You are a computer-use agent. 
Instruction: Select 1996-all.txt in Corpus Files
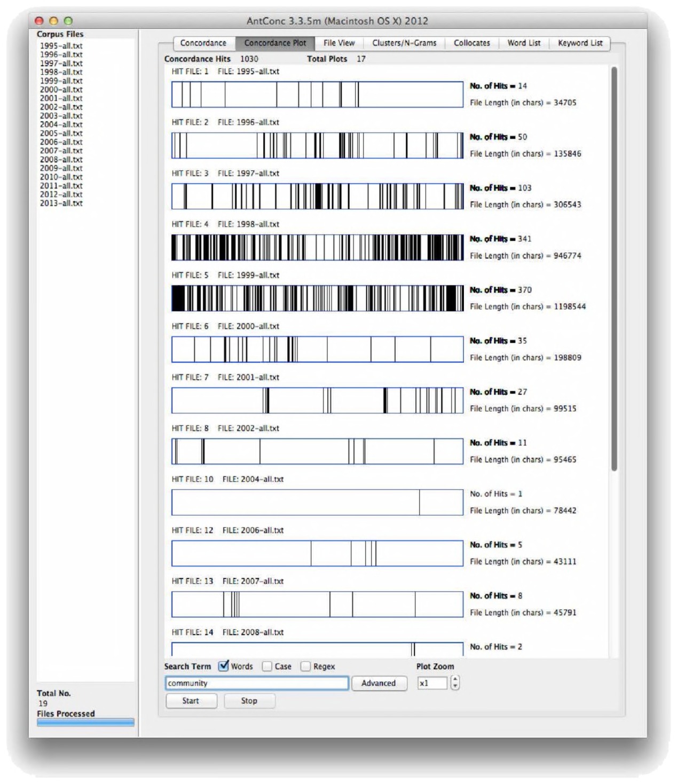pyautogui.click(x=61, y=54)
